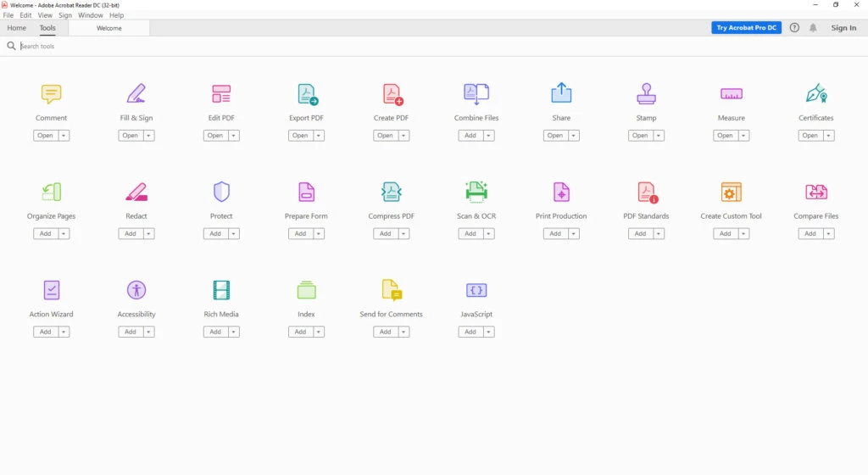Open the notifications bell icon

[x=813, y=28]
